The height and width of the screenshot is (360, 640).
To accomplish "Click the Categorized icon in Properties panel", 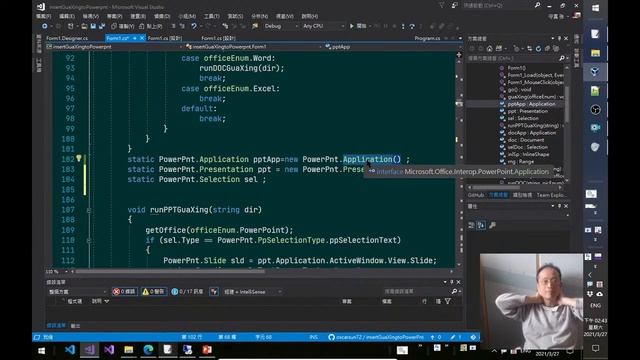I will coord(471,225).
